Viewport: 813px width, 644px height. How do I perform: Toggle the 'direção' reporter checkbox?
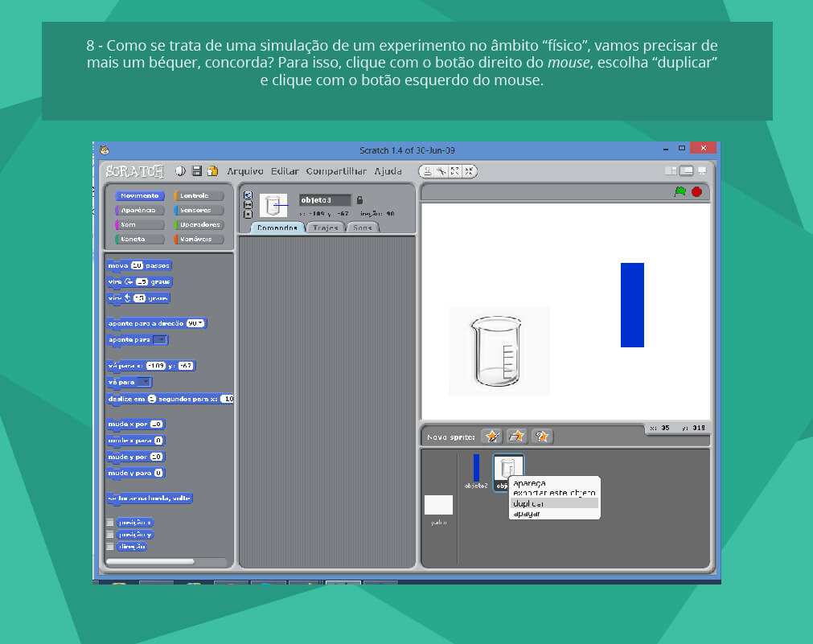pos(110,547)
